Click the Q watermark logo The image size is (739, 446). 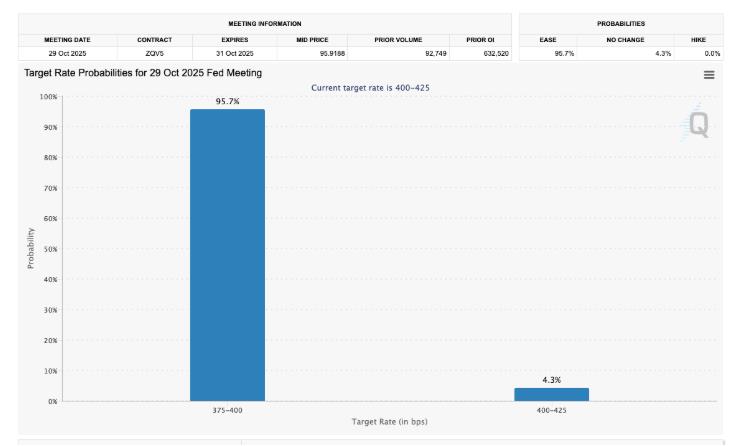click(x=697, y=125)
